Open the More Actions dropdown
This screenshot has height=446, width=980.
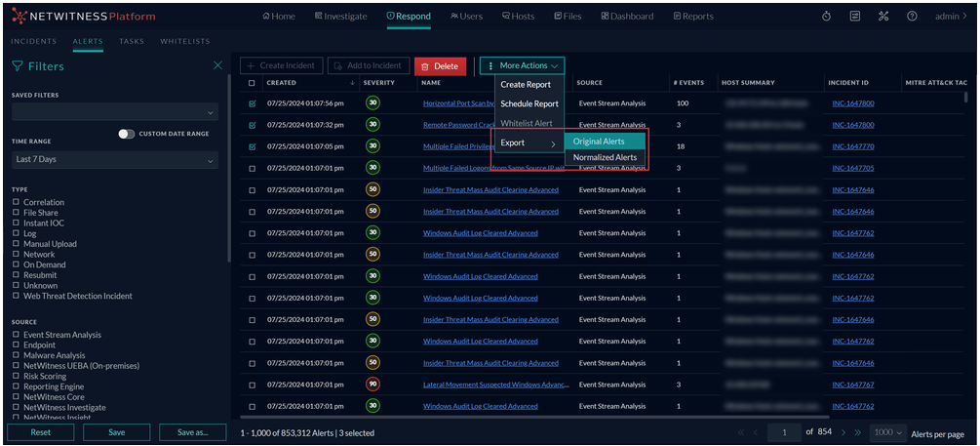tap(523, 65)
